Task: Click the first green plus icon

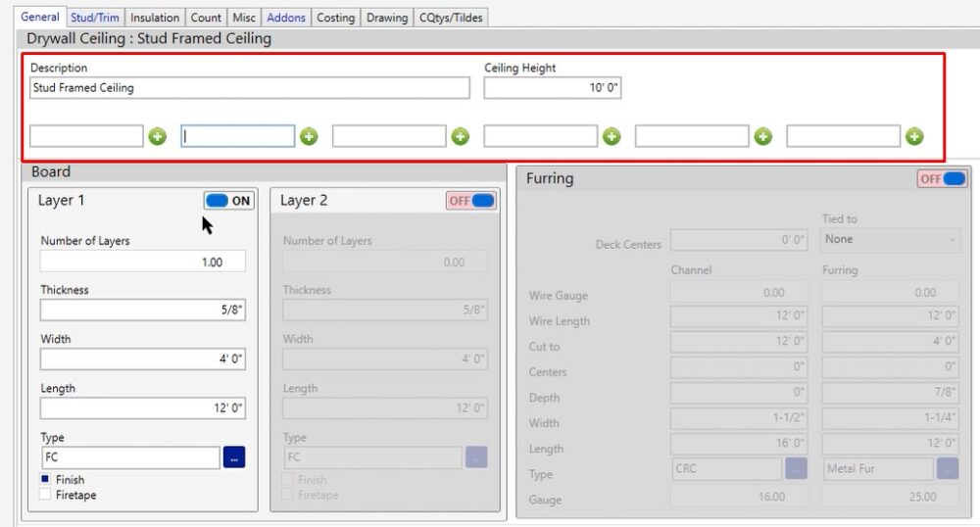Action: click(x=158, y=136)
